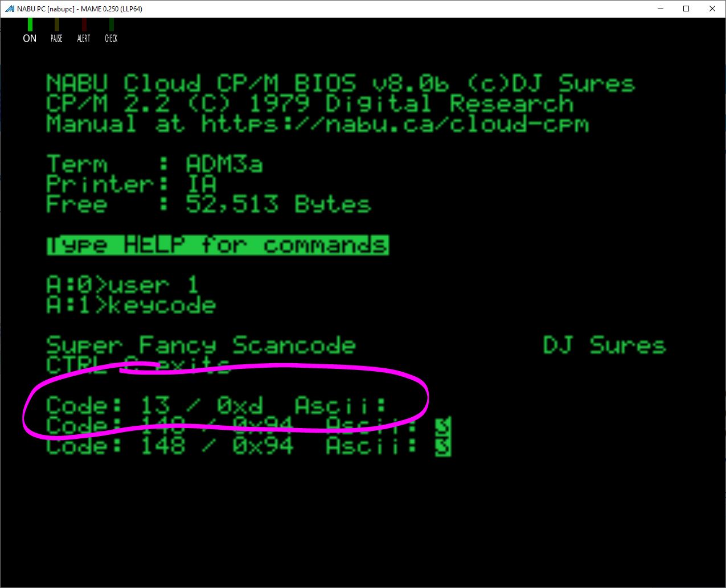Click the MAME logo icon in the title bar
Image resolution: width=726 pixels, height=588 pixels.
pyautogui.click(x=10, y=9)
